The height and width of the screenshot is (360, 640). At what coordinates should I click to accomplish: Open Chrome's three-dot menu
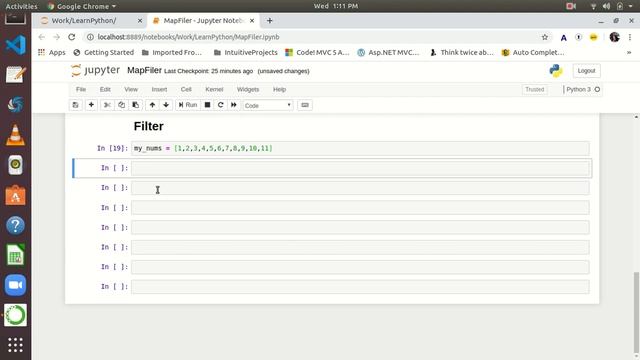[x=630, y=37]
